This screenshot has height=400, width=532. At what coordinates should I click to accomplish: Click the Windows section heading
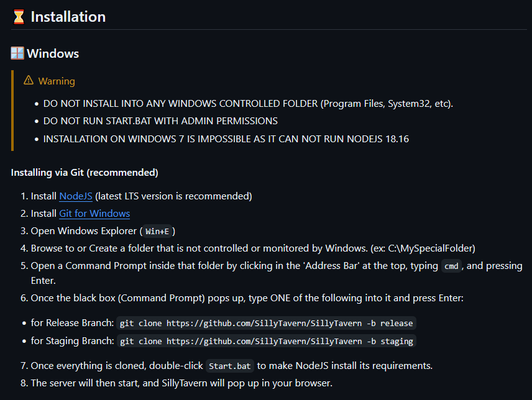coord(53,53)
